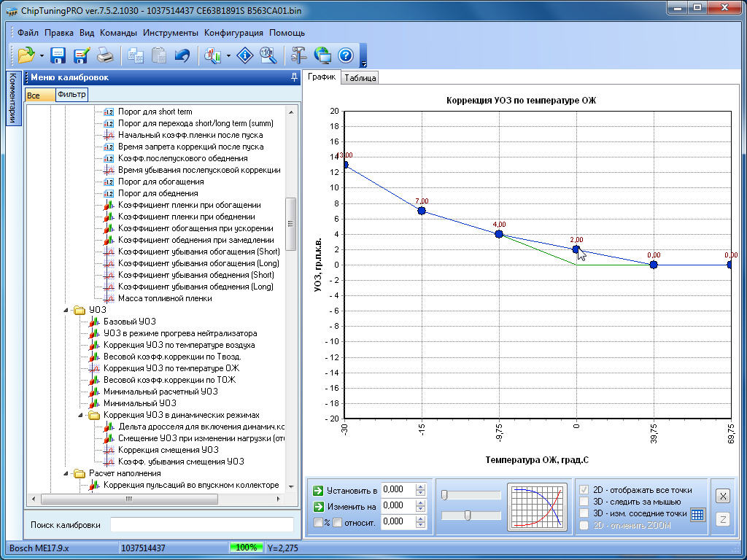Enable '3D - следить за мышью' checkbox
The height and width of the screenshot is (560, 747).
[584, 502]
